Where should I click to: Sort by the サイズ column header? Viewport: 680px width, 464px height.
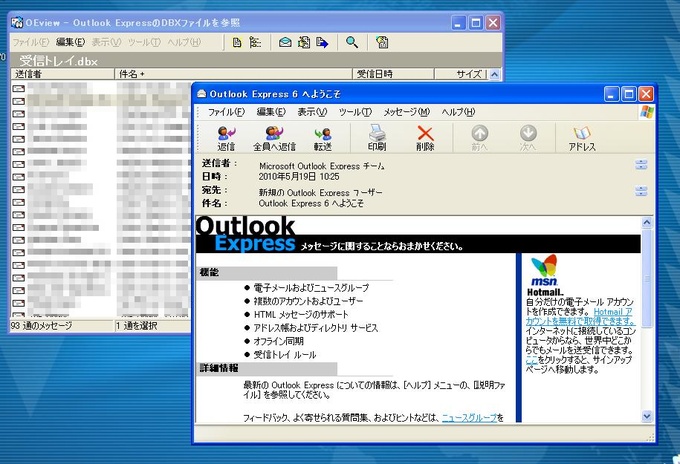pyautogui.click(x=461, y=74)
